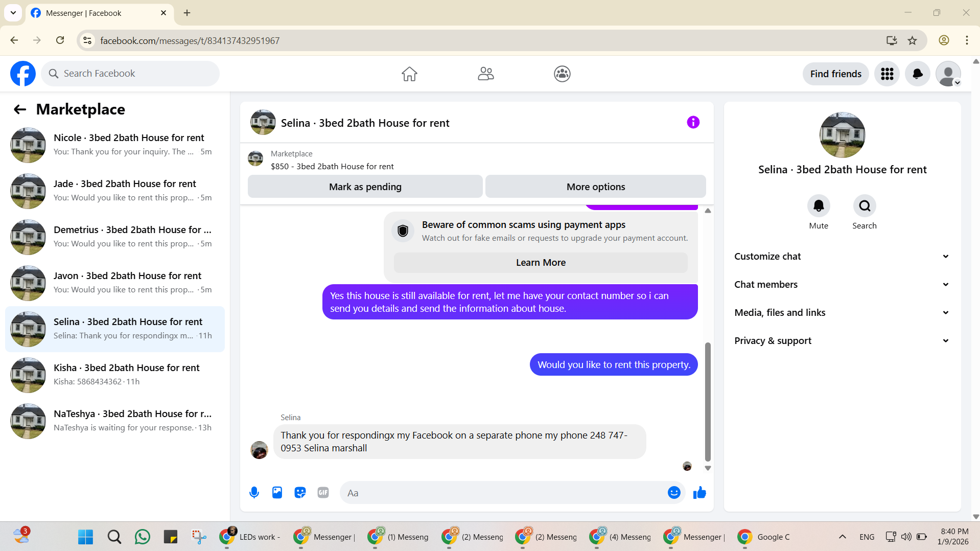This screenshot has height=551, width=980.
Task: Open the Chrome three-dot menu
Action: pos(967,40)
